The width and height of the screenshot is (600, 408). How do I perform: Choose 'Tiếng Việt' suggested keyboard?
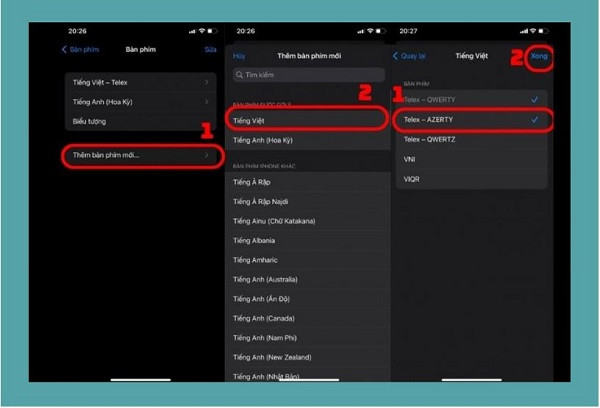(307, 121)
